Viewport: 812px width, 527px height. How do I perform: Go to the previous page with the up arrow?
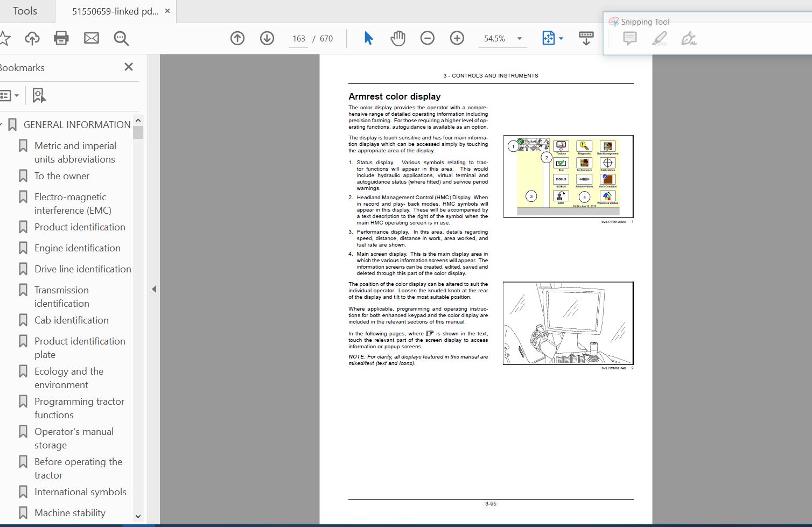click(x=237, y=38)
